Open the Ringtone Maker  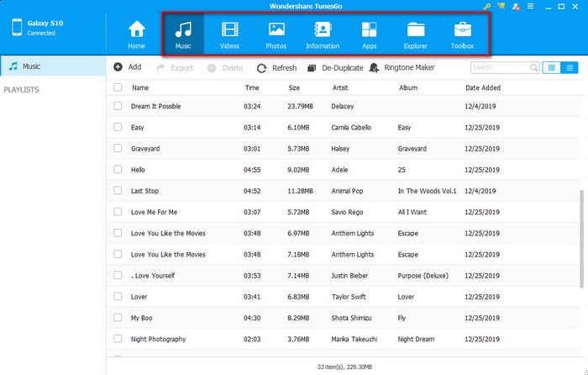point(402,67)
